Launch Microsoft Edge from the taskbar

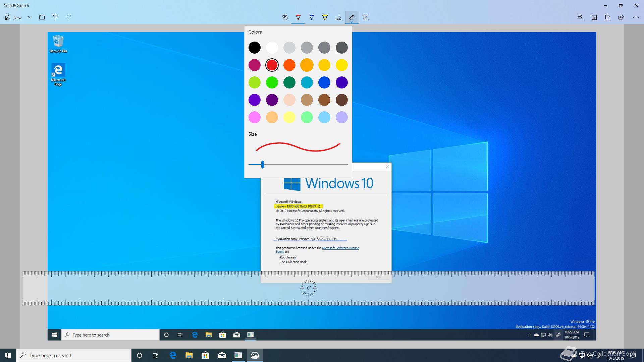pos(173,355)
